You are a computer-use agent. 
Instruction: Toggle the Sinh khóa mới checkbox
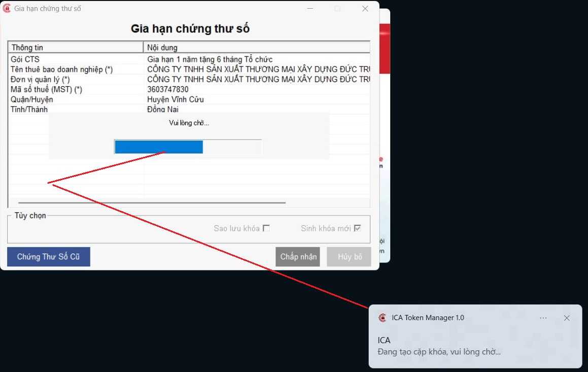[x=357, y=228]
